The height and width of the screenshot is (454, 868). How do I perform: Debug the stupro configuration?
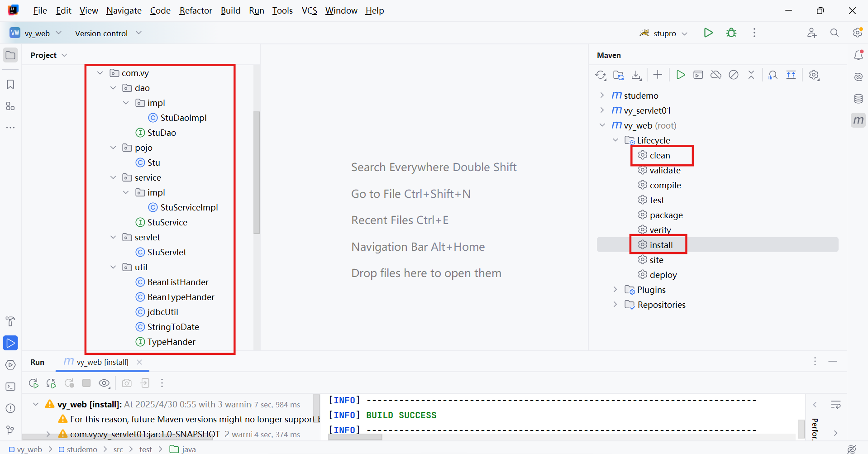(731, 33)
